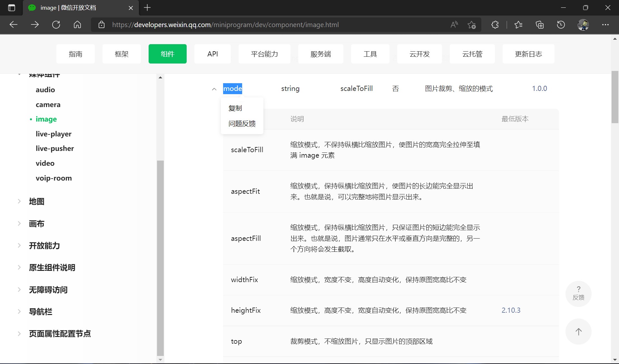619x364 pixels.
Task: Open the live-player sidebar link
Action: (54, 134)
